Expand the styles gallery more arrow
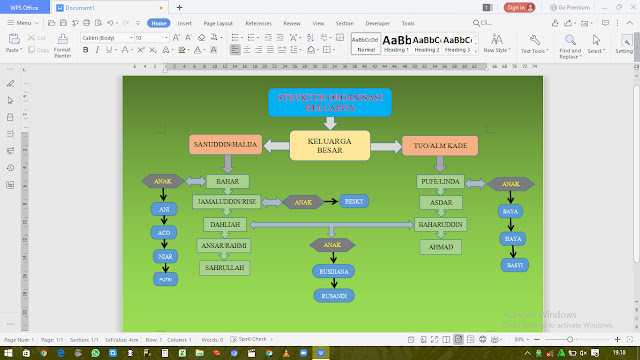The image size is (640, 360). click(476, 51)
